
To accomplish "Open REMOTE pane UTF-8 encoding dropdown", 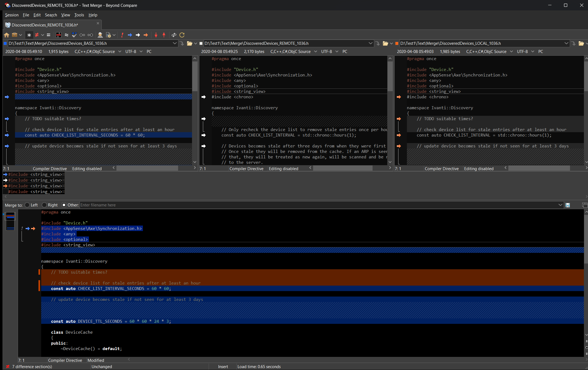I will [x=337, y=52].
